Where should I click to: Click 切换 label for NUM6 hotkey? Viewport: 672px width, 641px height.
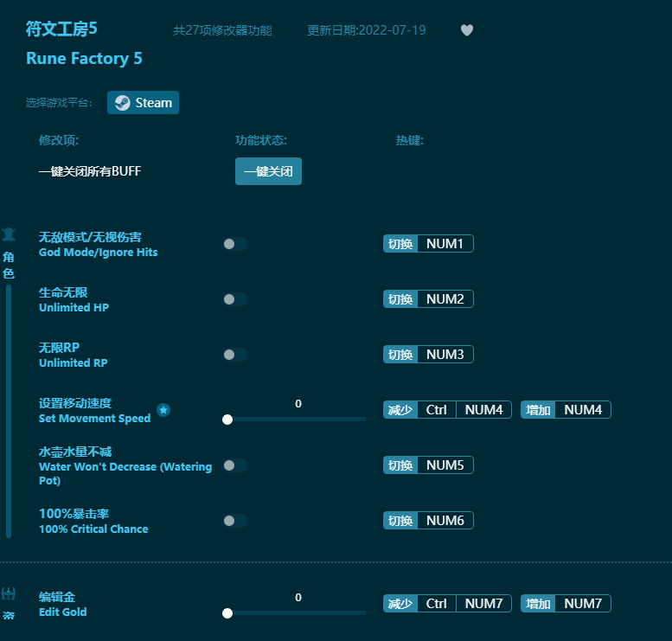400,520
